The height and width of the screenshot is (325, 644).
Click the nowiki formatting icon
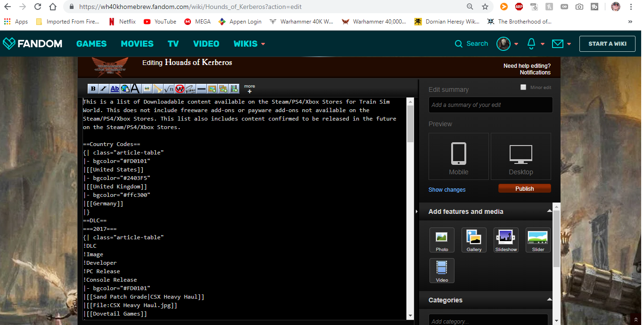pyautogui.click(x=180, y=89)
